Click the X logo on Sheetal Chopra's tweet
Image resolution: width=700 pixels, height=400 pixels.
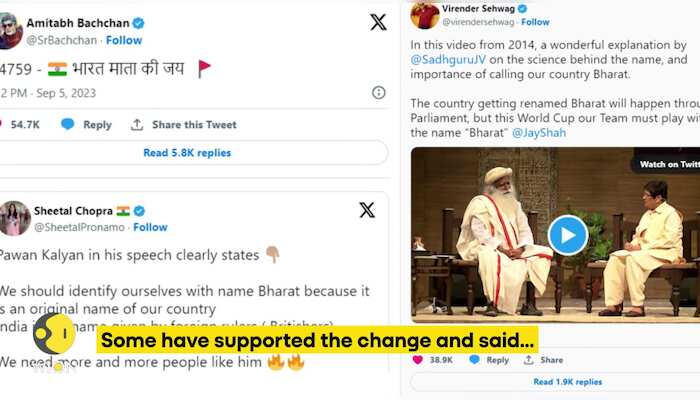367,210
